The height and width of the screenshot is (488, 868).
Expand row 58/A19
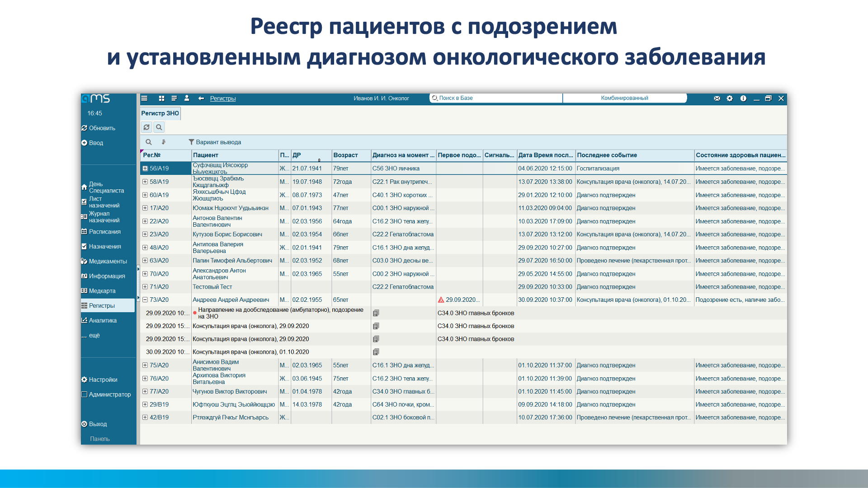tap(145, 182)
